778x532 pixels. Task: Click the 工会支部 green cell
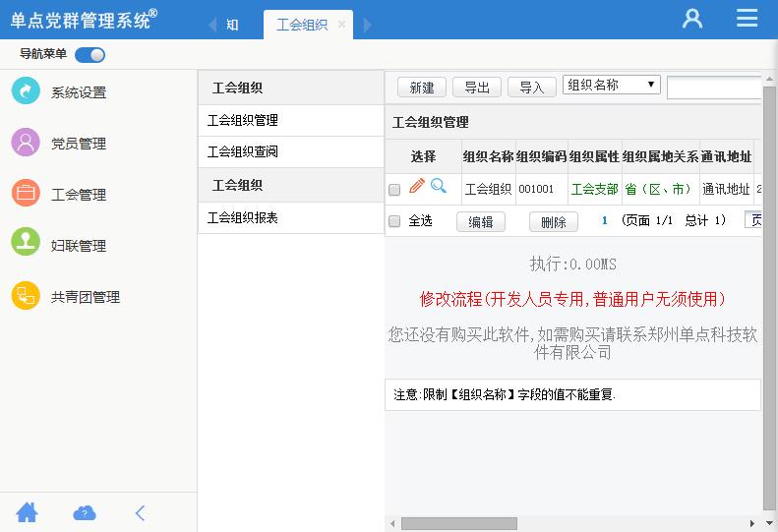(594, 189)
